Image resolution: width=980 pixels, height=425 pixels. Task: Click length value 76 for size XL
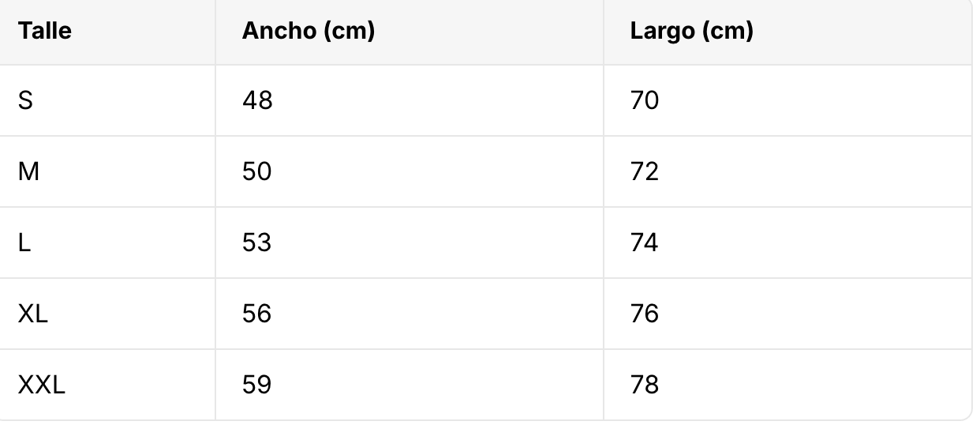(645, 314)
